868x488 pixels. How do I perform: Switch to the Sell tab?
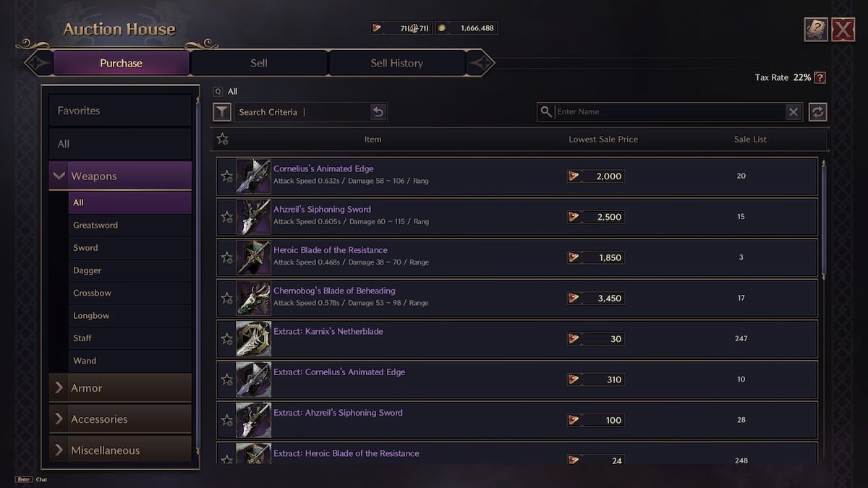[258, 63]
